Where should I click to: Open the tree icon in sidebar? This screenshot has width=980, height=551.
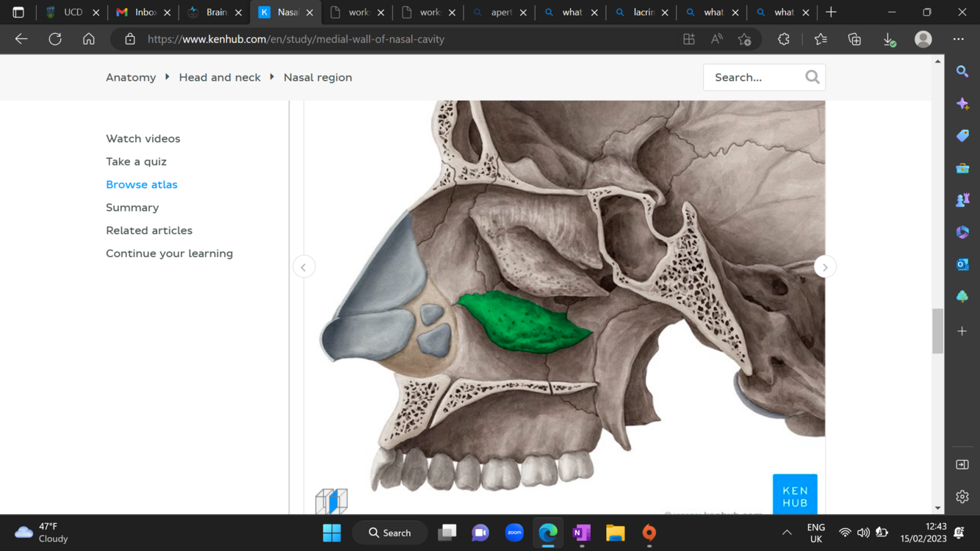pyautogui.click(x=962, y=296)
